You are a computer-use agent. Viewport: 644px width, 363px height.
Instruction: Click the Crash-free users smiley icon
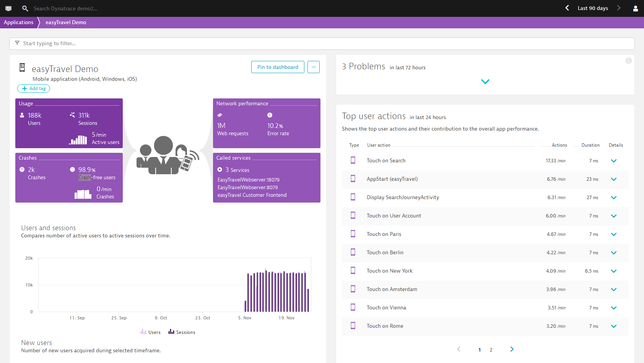tap(72, 169)
